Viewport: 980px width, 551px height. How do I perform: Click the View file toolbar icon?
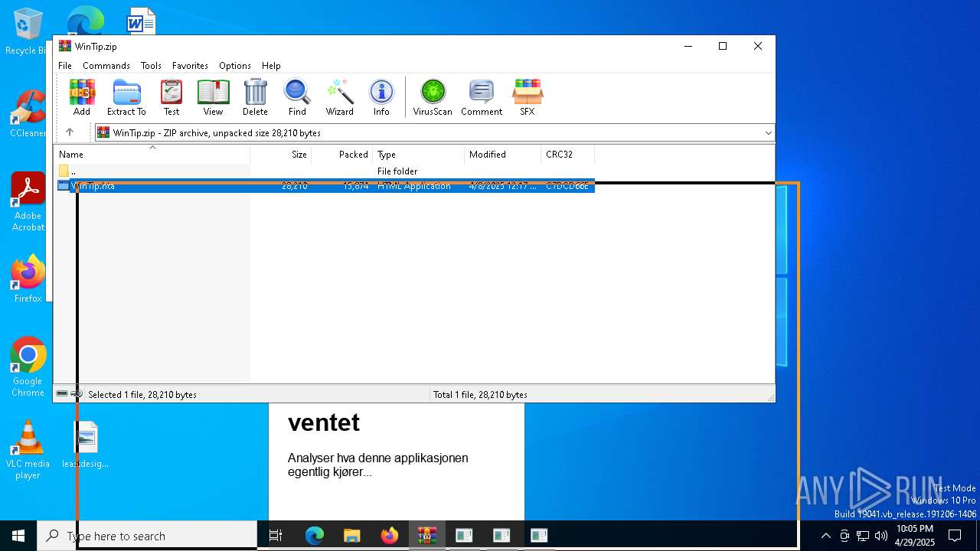click(x=213, y=97)
